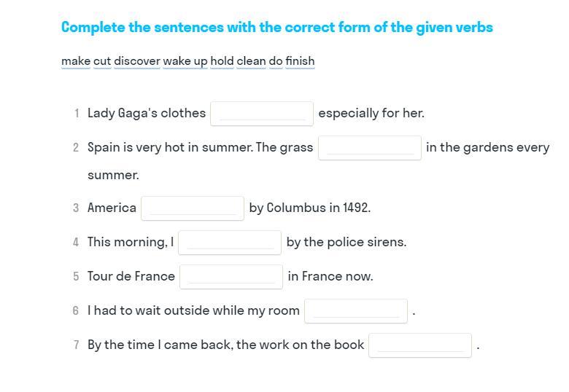This screenshot has width=569, height=392.
Task: Click the text "by Columbus in 1492."
Action: (x=310, y=208)
